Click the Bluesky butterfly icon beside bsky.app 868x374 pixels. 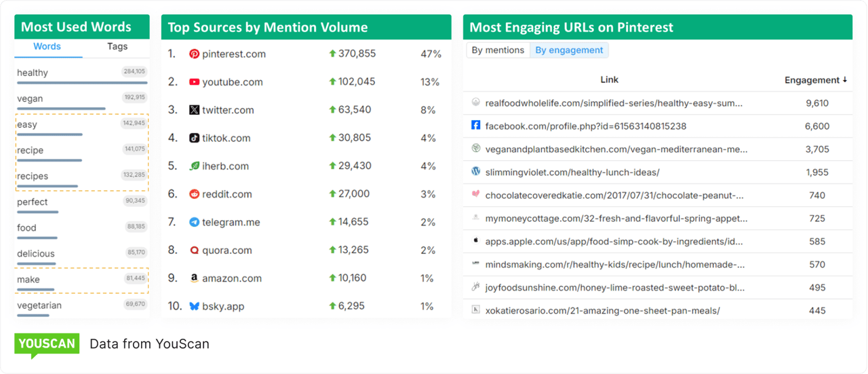point(194,306)
